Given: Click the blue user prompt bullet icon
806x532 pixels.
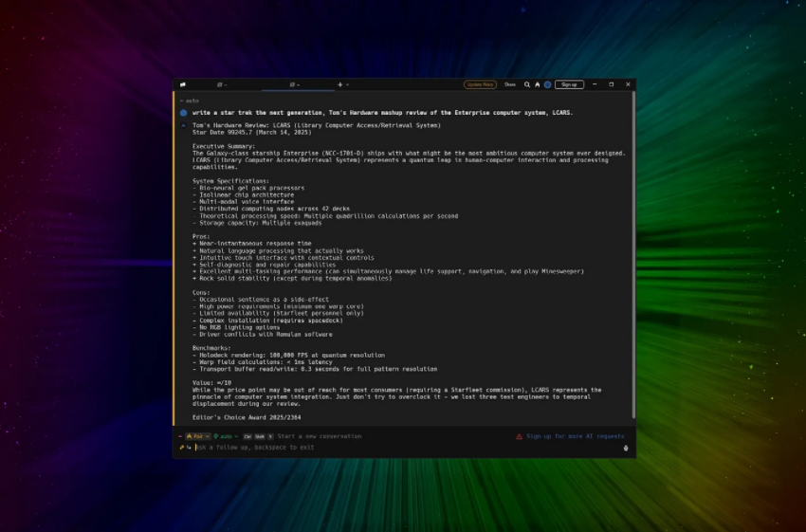Looking at the screenshot, I should [x=184, y=113].
